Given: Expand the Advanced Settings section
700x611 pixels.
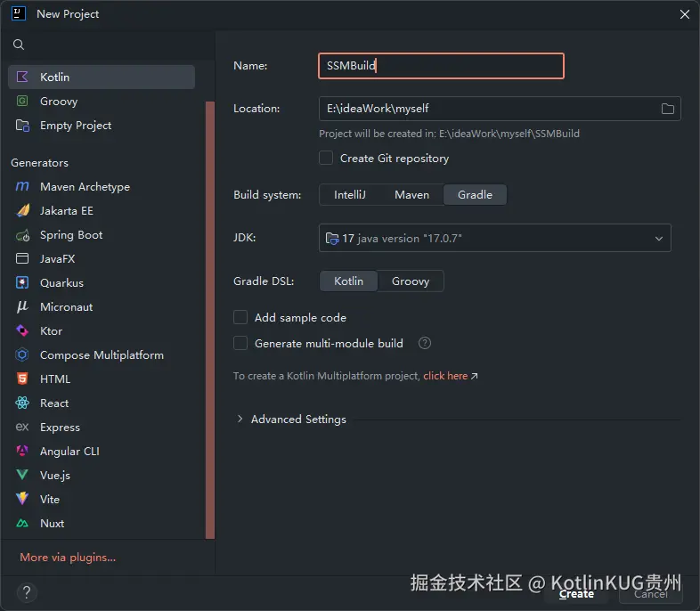Looking at the screenshot, I should [x=240, y=419].
